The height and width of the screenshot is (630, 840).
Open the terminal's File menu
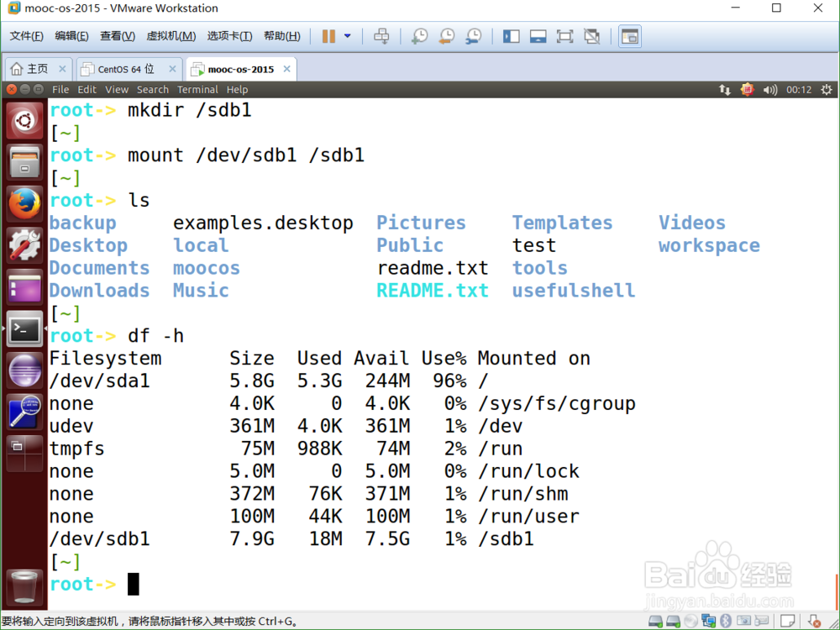pos(60,90)
